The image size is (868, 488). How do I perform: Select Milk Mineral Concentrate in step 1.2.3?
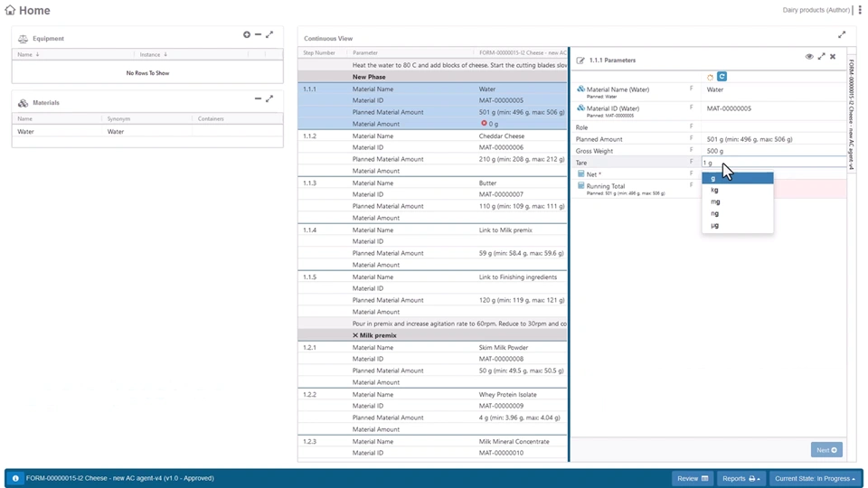pos(514,442)
